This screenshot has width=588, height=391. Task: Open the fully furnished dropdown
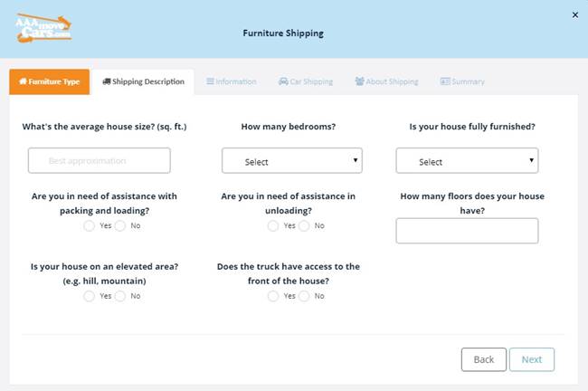pyautogui.click(x=467, y=161)
